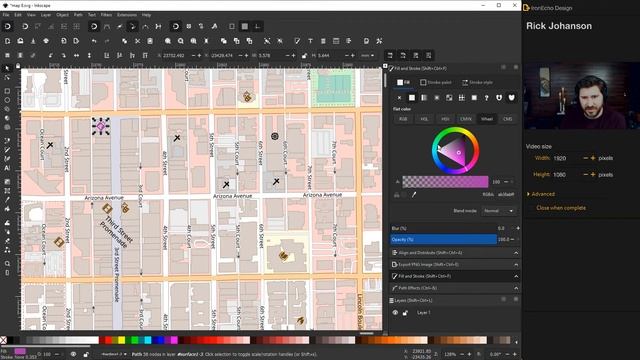Toggle the evenodd fill rule heart icon
640x360 pixels.
[x=499, y=98]
